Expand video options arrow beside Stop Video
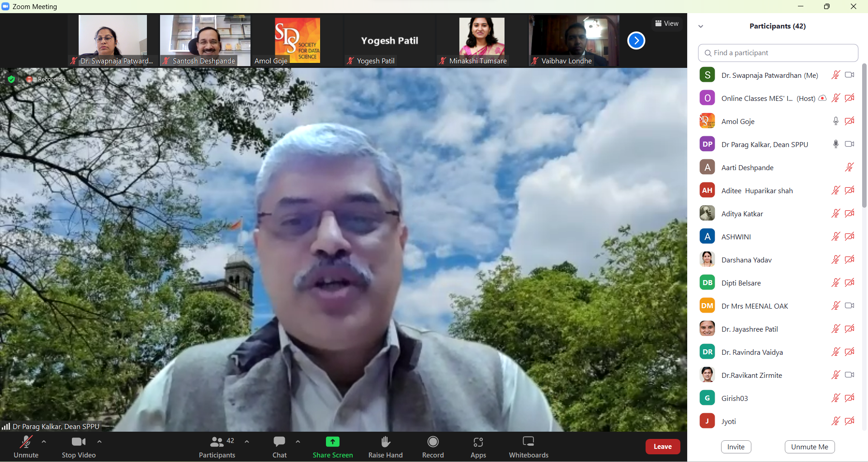The image size is (868, 462). coord(99,442)
